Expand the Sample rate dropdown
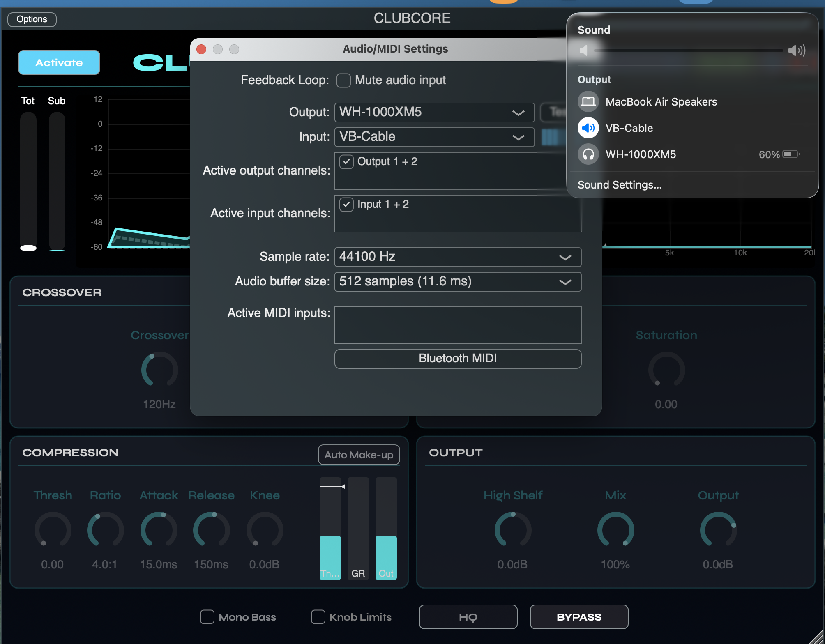 point(457,257)
